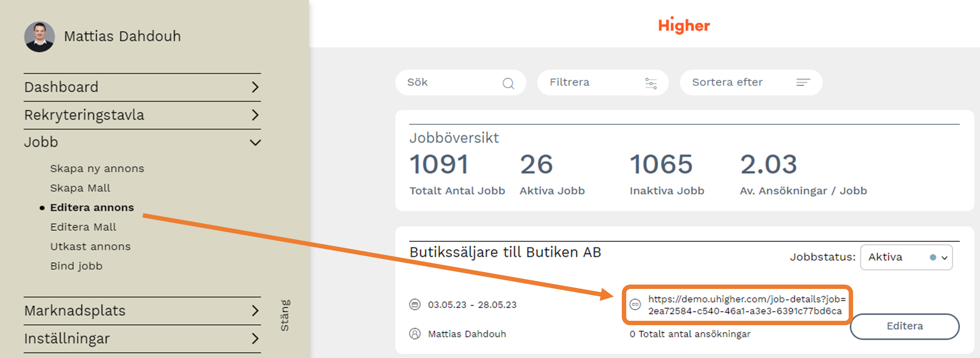Click the link icon beside job URL
Viewport: 980px width, 358px height.
click(x=635, y=305)
